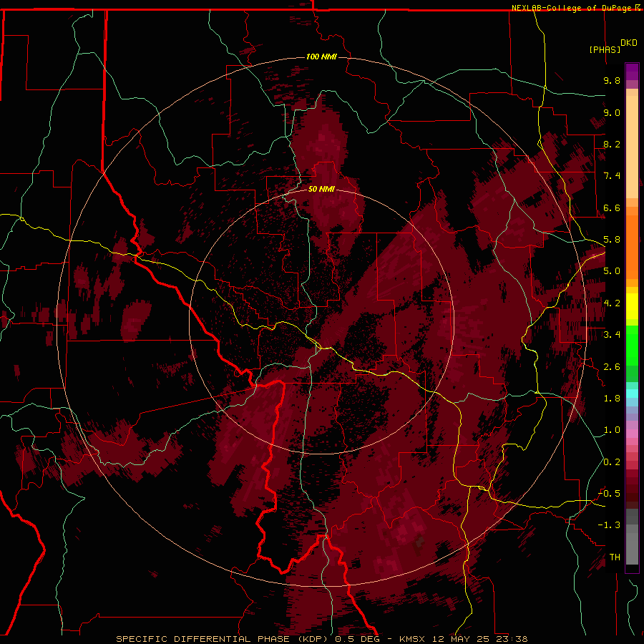Image resolution: width=644 pixels, height=644 pixels.
Task: Click the 9.8 scale value
Action: coord(612,80)
